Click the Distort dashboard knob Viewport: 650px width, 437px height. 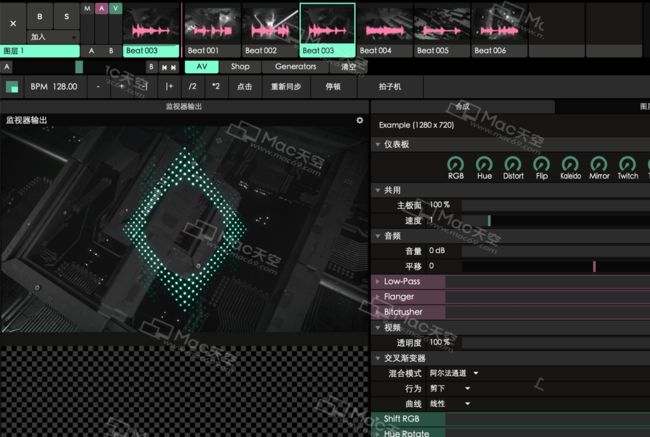(513, 164)
